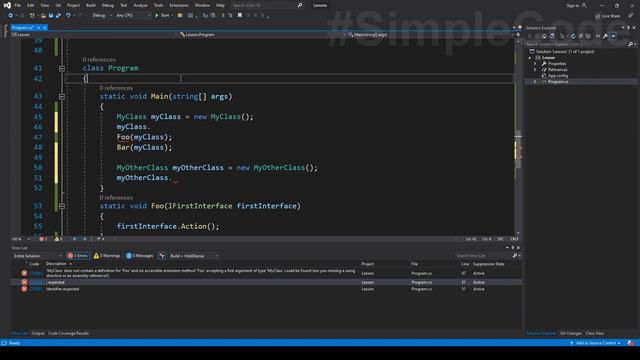This screenshot has width=640, height=360.
Task: Open the Debug configuration dropdown
Action: 102,16
